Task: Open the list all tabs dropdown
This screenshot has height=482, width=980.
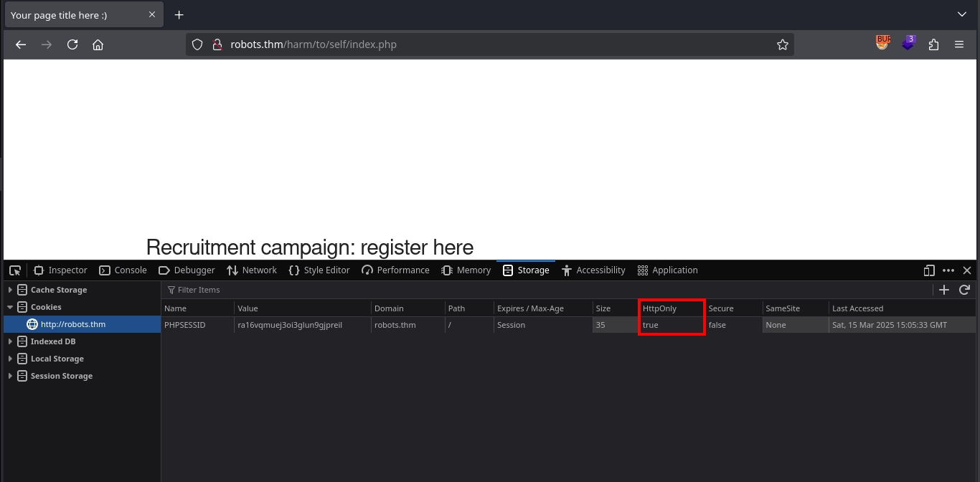Action: [x=962, y=14]
